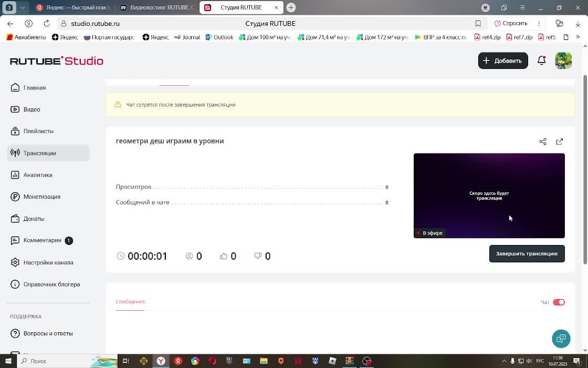Click the РУС language indicator
This screenshot has width=588, height=368.
540,361
